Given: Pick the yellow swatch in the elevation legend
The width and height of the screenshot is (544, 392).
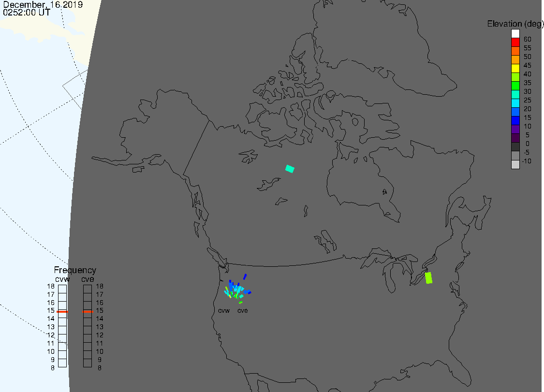Looking at the screenshot, I should coord(515,68).
